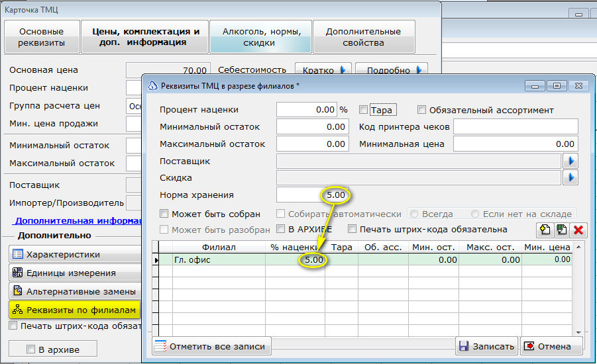Click the Альтернативные замены icon
The width and height of the screenshot is (597, 364).
coord(17,291)
